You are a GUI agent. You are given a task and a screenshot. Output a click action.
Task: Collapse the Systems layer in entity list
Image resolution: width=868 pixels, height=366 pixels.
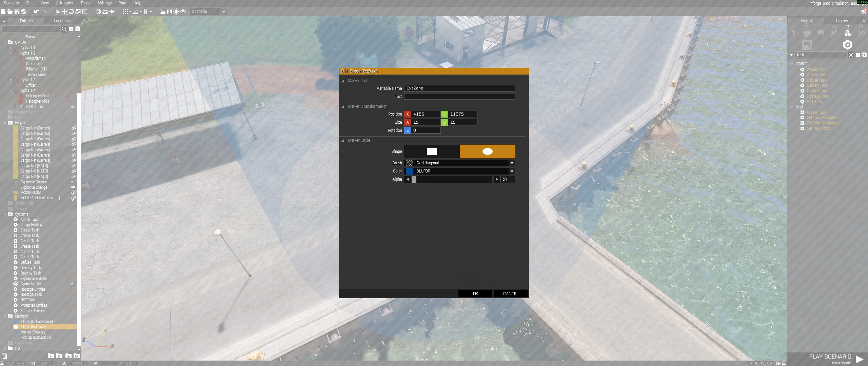5,214
